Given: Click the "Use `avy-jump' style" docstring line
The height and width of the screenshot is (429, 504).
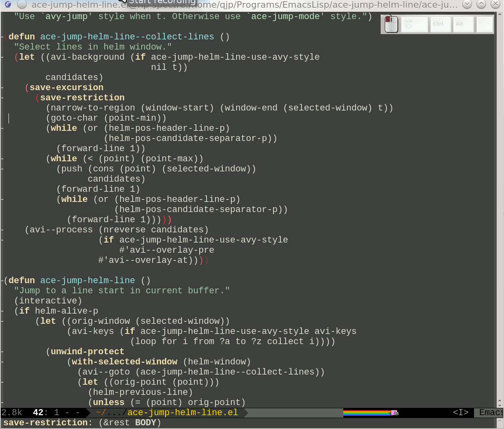Looking at the screenshot, I should coord(193,17).
